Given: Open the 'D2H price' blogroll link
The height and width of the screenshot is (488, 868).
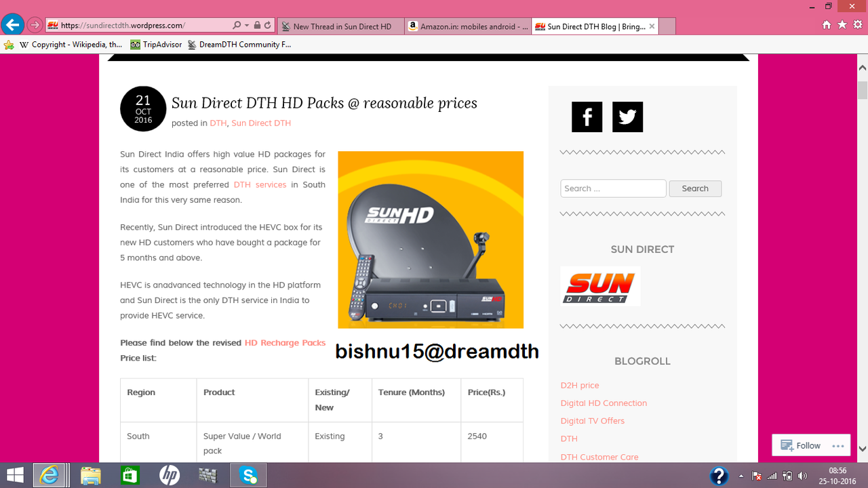Looking at the screenshot, I should [580, 385].
